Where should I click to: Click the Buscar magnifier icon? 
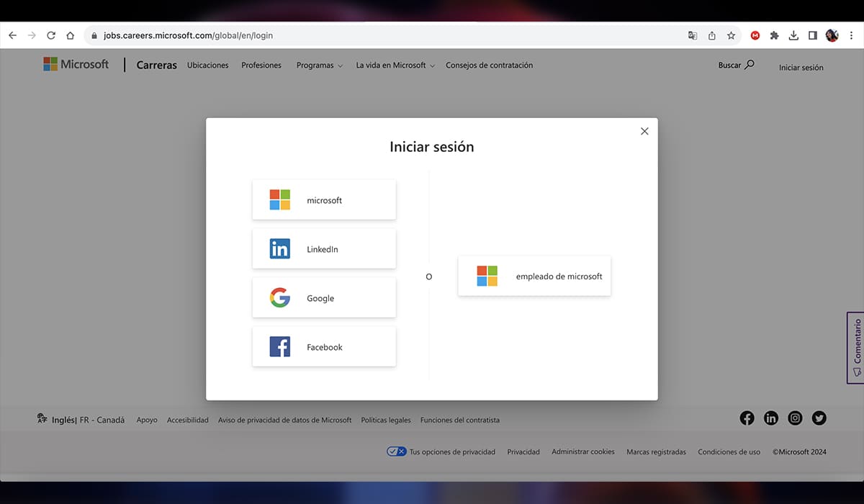pyautogui.click(x=750, y=65)
